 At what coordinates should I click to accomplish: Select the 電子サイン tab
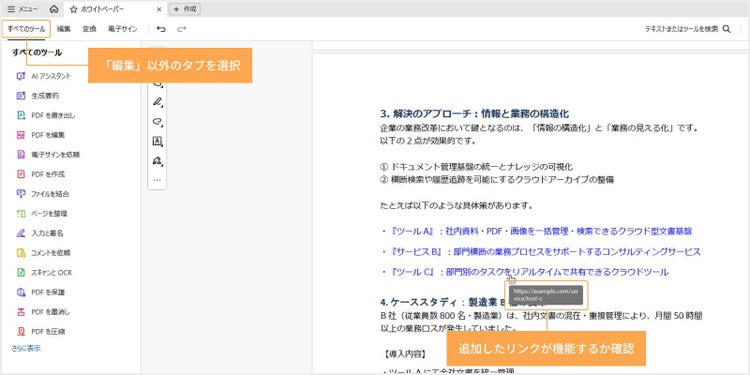point(122,29)
